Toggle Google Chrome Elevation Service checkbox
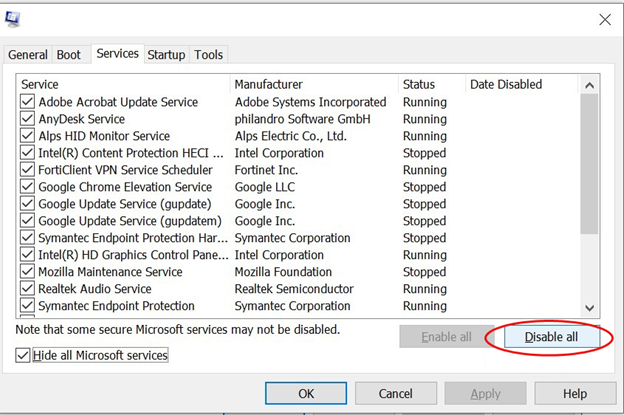This screenshot has height=415, width=624. [x=27, y=187]
